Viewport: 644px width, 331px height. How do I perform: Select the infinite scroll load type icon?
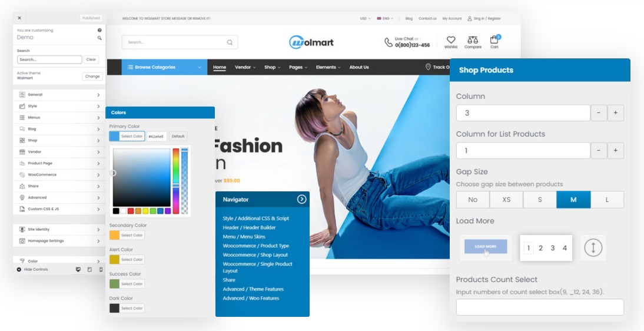click(x=593, y=248)
